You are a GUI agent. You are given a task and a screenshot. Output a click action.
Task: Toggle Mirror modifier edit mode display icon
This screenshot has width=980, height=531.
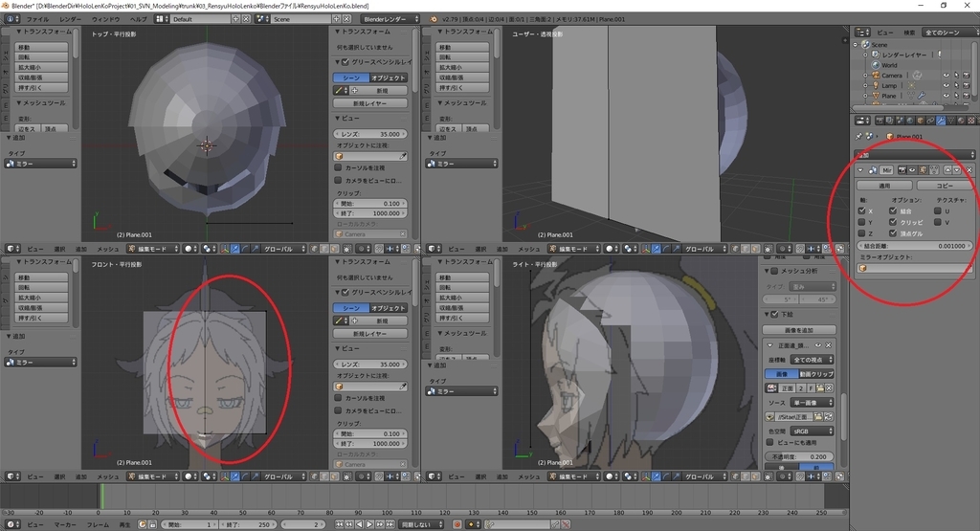click(924, 170)
